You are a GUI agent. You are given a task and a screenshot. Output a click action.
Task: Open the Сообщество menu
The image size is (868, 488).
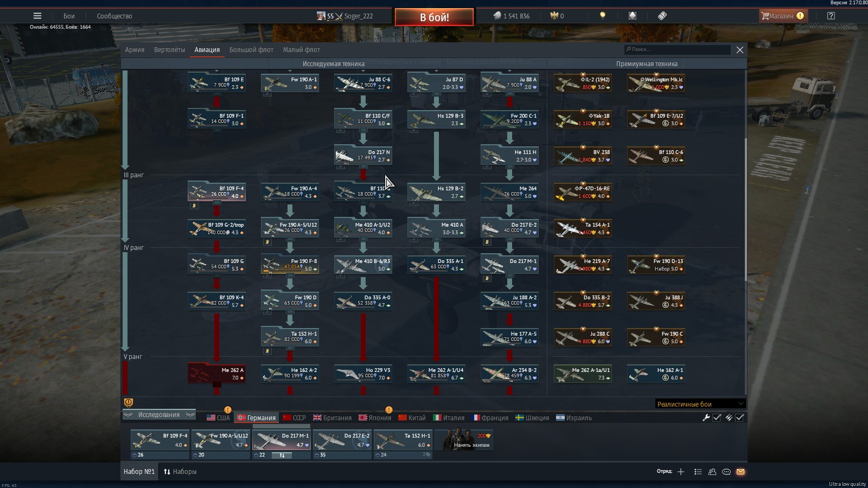tap(114, 16)
